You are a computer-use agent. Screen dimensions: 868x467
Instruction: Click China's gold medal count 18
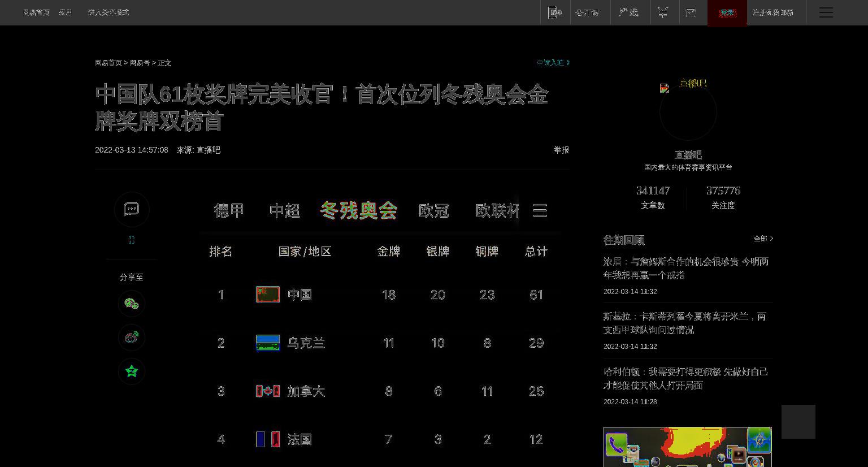click(x=389, y=295)
